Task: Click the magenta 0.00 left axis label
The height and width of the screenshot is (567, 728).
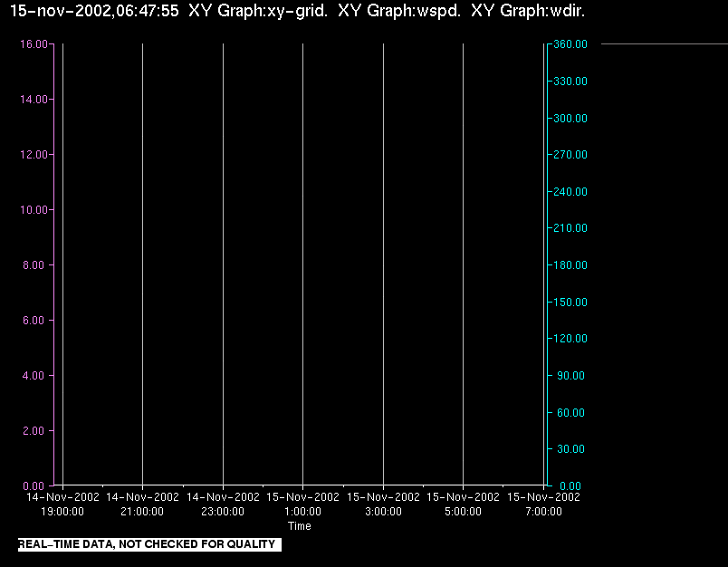Action: [x=34, y=486]
